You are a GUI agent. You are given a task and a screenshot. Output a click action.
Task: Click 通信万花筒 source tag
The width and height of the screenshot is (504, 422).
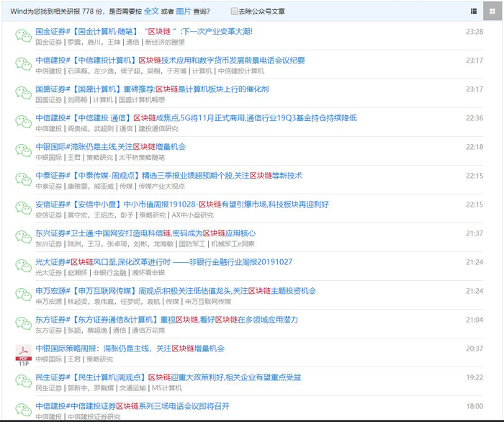click(x=148, y=331)
